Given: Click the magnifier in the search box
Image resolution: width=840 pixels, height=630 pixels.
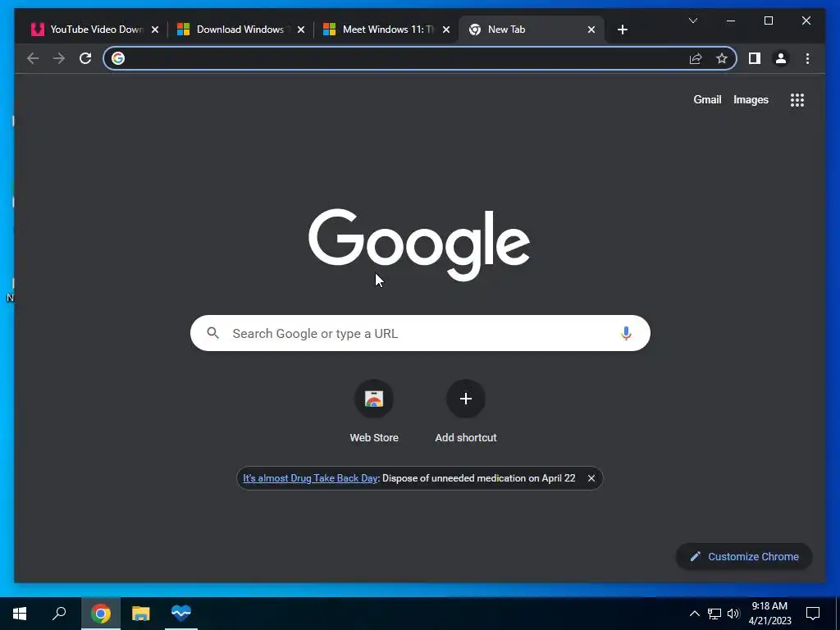Looking at the screenshot, I should [212, 333].
